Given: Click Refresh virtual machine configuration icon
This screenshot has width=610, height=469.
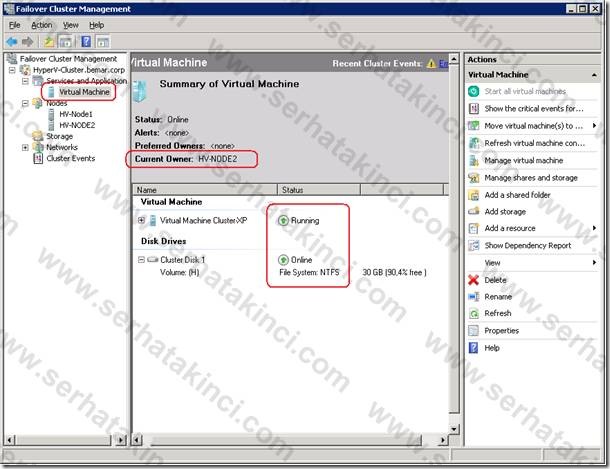Looking at the screenshot, I should click(x=473, y=143).
